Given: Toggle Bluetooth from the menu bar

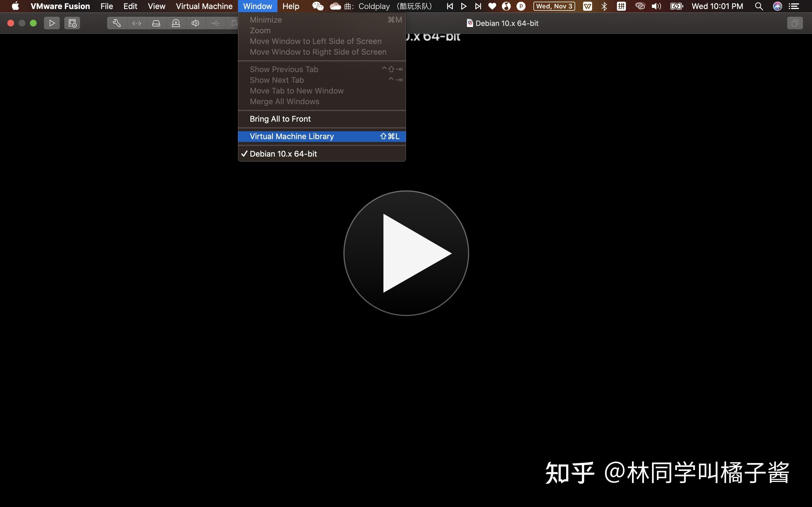Looking at the screenshot, I should coord(604,6).
